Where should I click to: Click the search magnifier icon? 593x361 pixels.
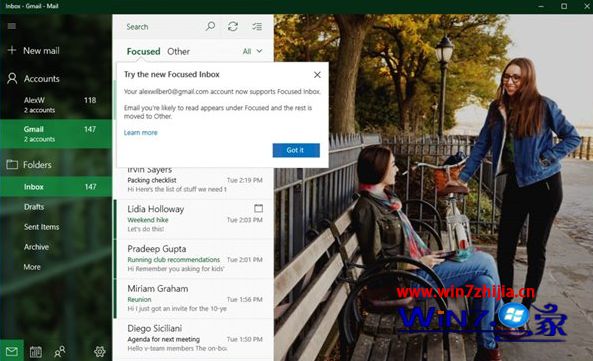coord(210,26)
